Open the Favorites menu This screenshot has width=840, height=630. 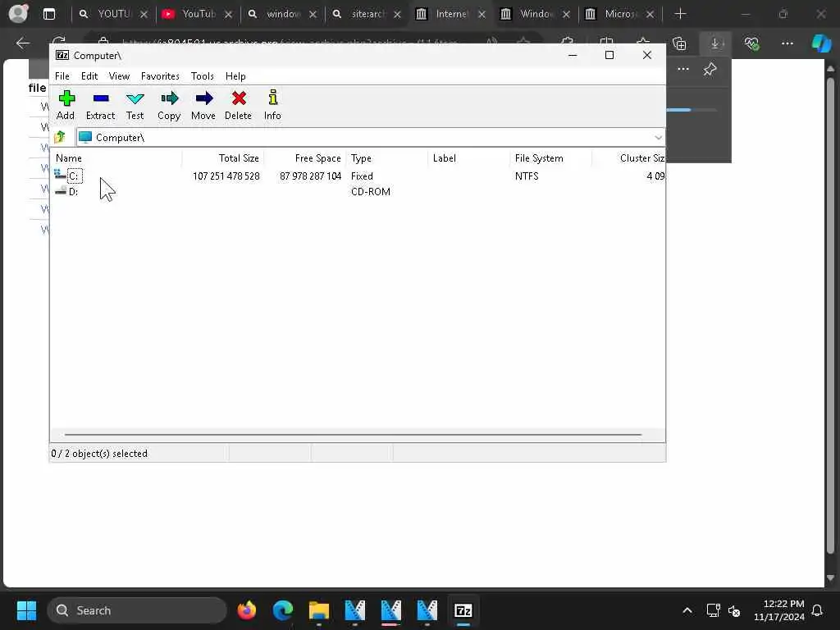click(160, 76)
